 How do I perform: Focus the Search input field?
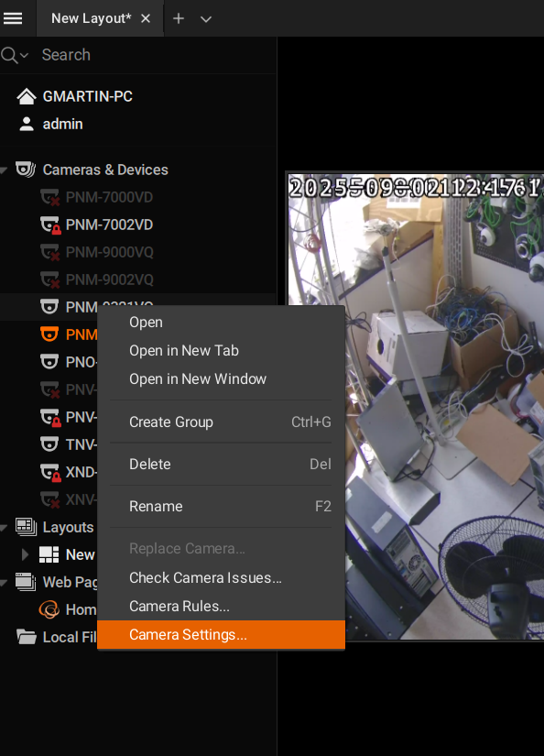pos(154,55)
